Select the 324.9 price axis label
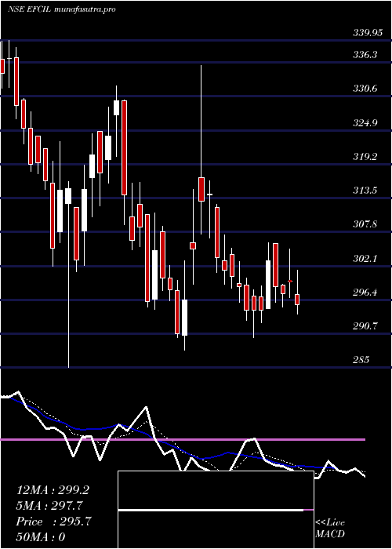392x549 pixels. coord(365,123)
